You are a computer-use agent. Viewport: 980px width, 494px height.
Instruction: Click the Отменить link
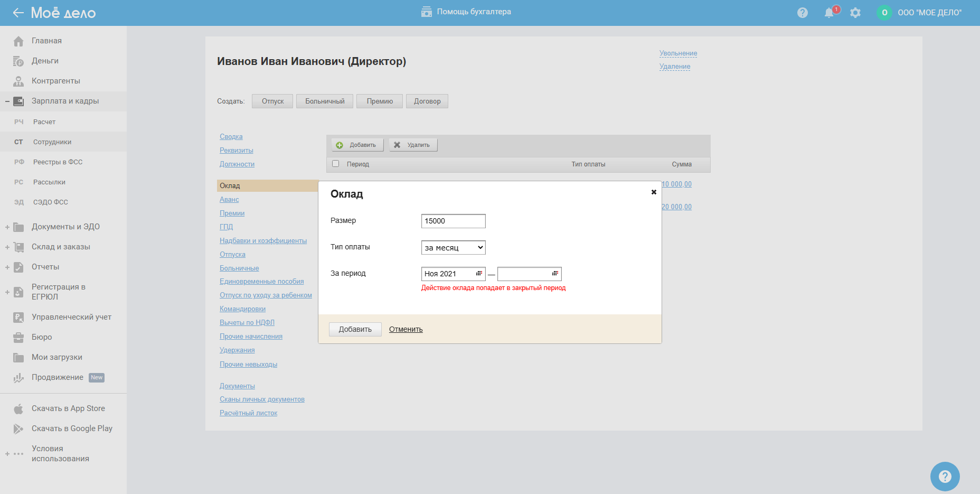(406, 330)
